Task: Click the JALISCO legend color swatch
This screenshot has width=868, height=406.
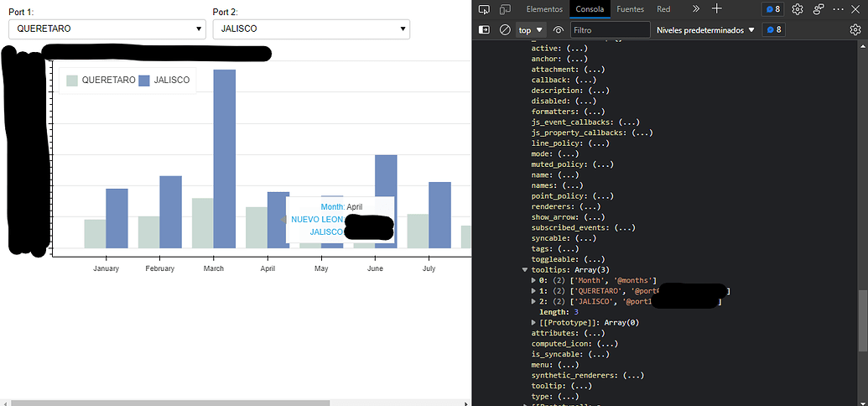Action: tap(144, 81)
